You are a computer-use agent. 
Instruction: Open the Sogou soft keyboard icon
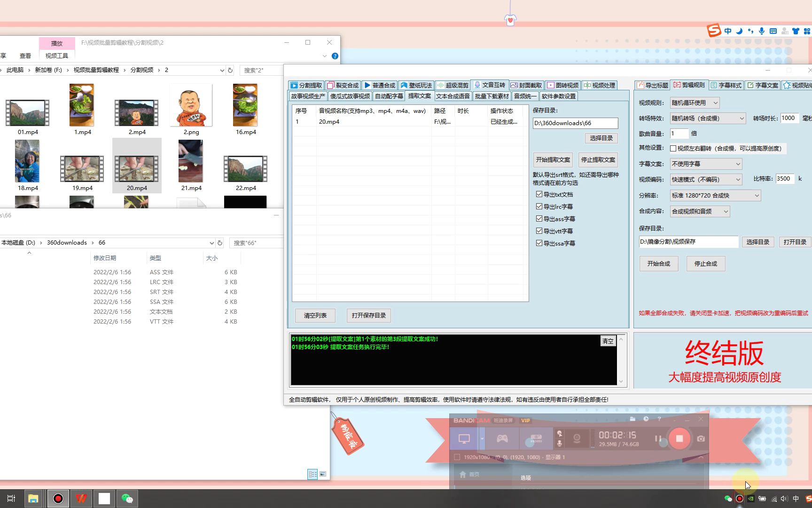(x=773, y=31)
